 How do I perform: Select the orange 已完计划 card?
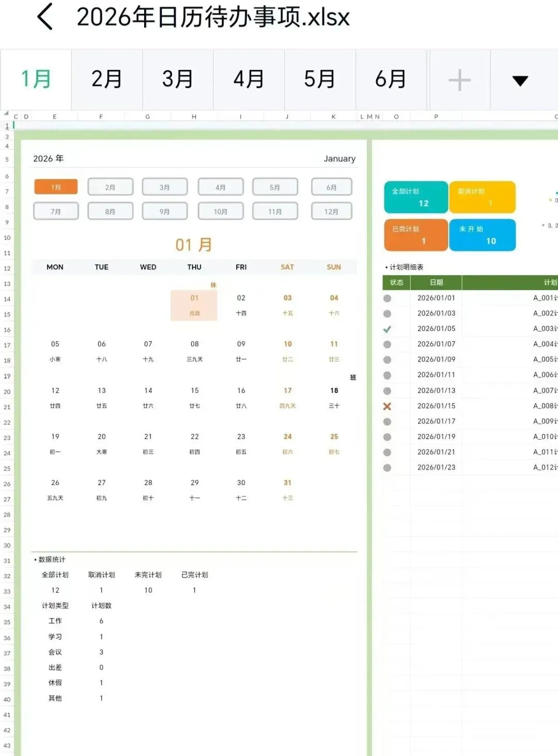[416, 235]
